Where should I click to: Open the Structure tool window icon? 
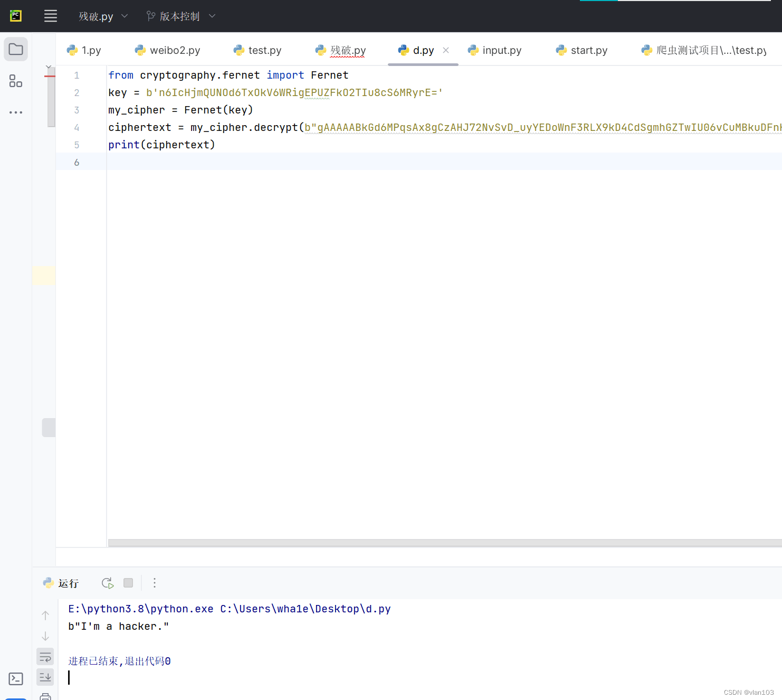click(16, 81)
